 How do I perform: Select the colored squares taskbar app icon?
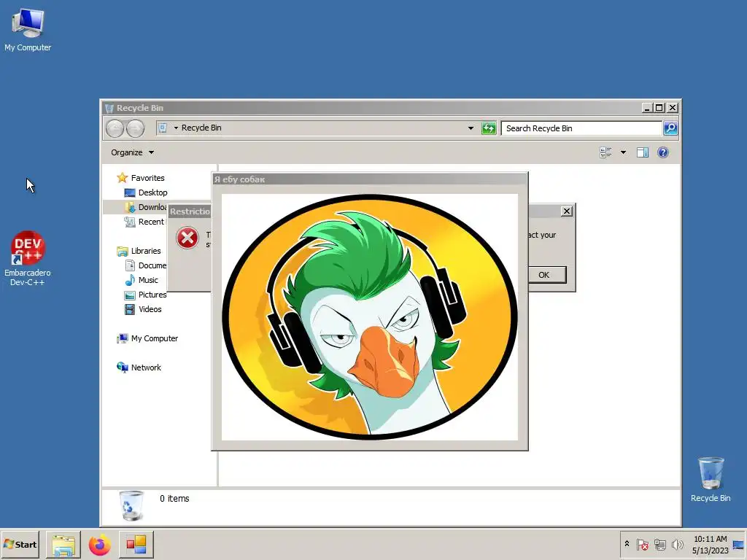coord(136,545)
